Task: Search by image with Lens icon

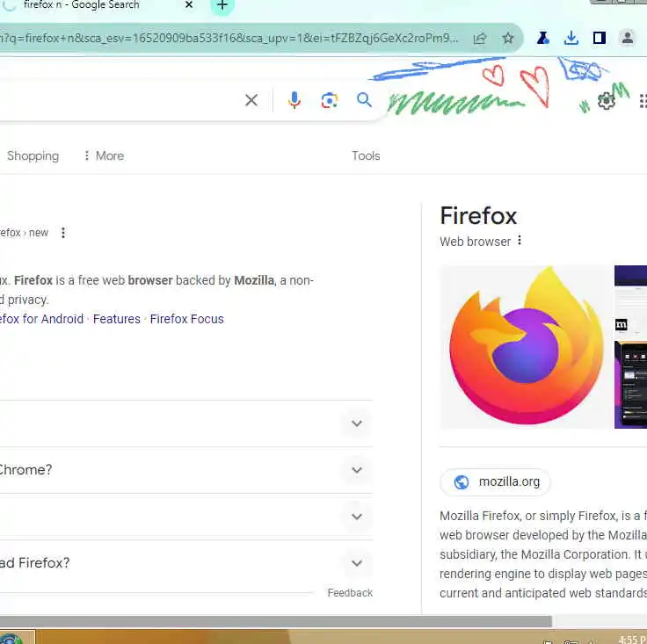Action: (330, 100)
